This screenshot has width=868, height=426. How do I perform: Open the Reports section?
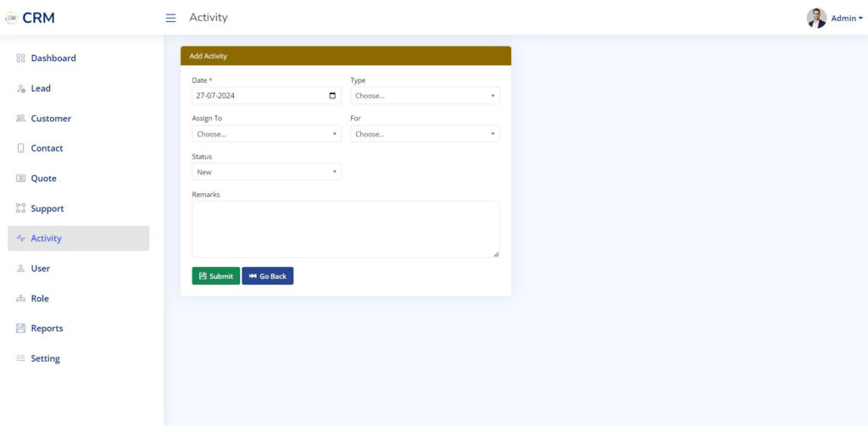pyautogui.click(x=79, y=329)
